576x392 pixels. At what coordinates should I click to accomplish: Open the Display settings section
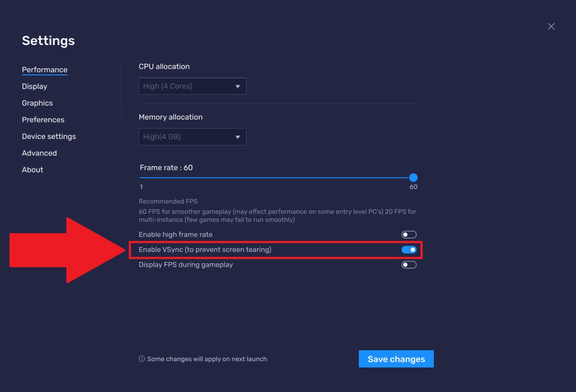pyautogui.click(x=34, y=86)
